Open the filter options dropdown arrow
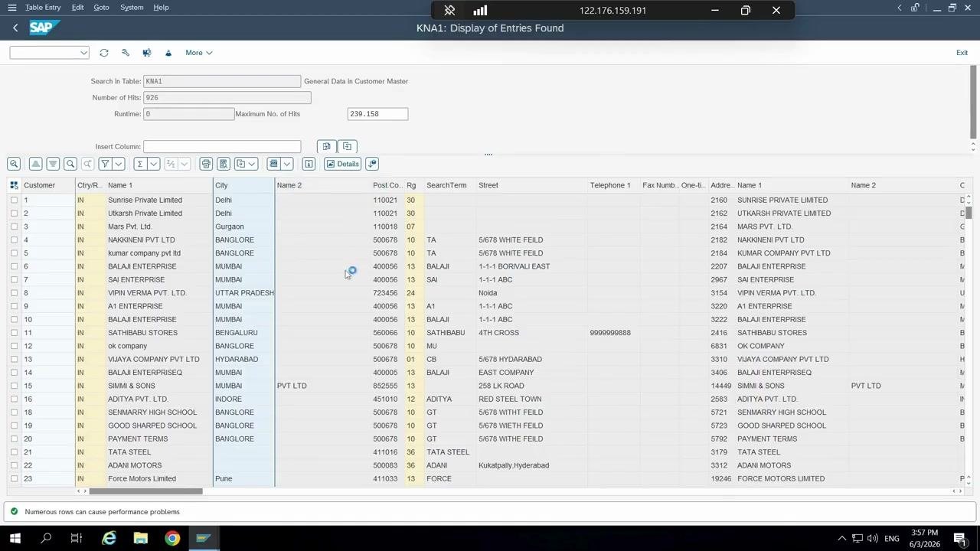 point(119,164)
